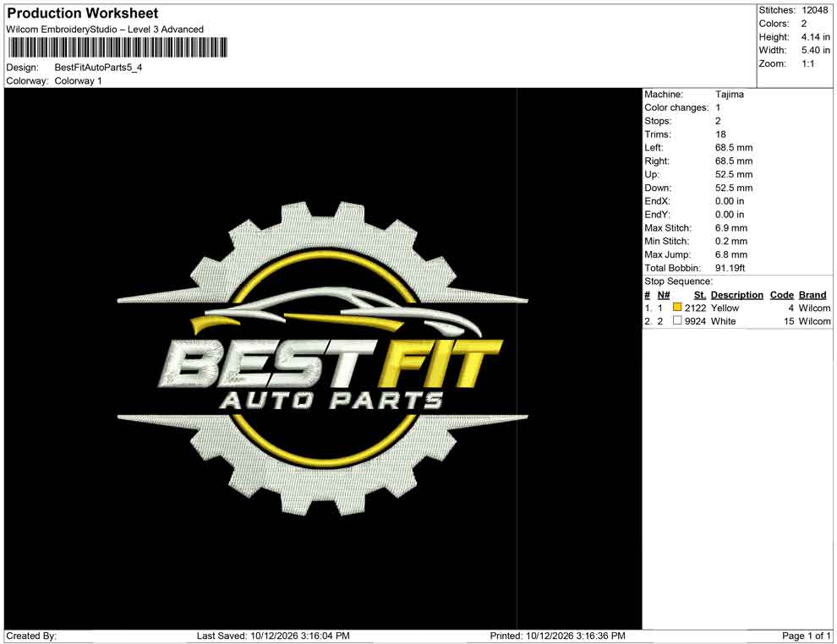Click the Colors count value in the header
The image size is (837, 644).
pyautogui.click(x=804, y=24)
